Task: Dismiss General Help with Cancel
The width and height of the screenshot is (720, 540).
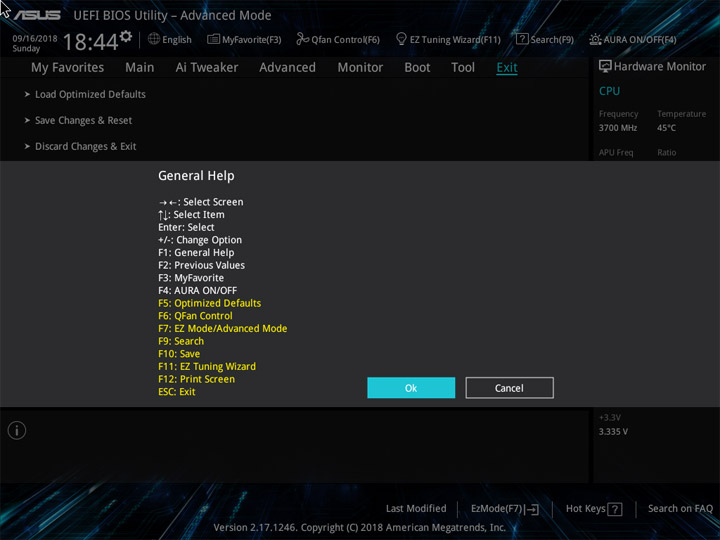Action: (x=509, y=388)
